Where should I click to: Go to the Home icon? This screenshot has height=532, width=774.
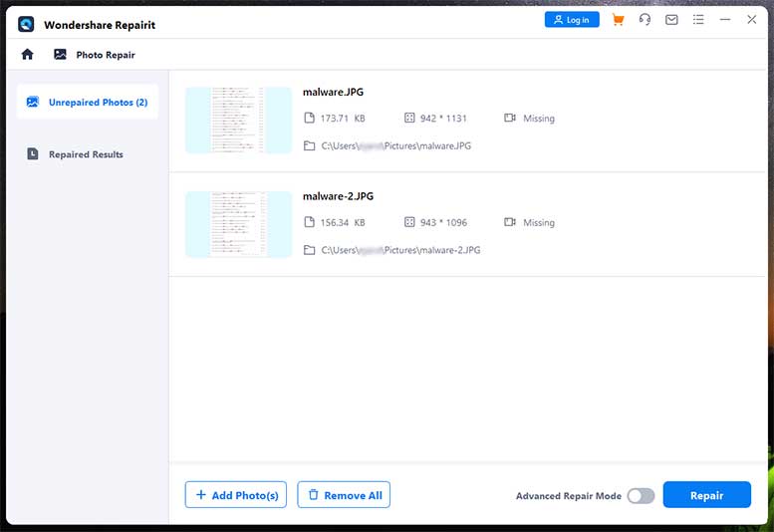[x=27, y=54]
